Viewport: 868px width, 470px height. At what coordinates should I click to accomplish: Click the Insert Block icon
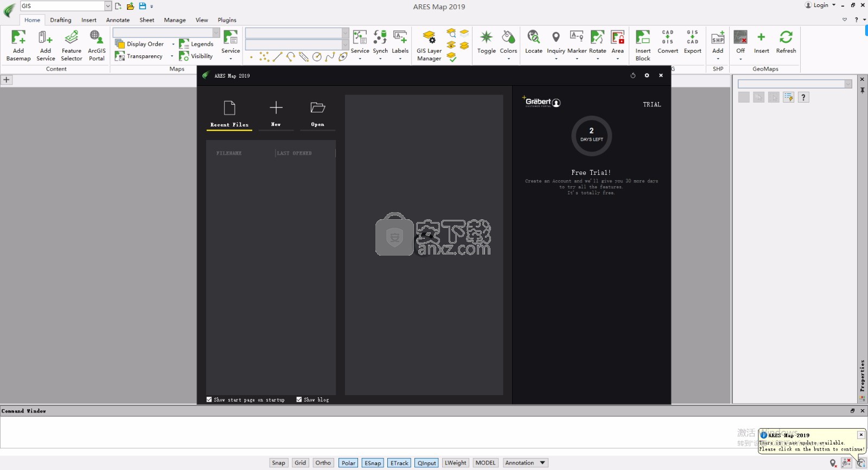tap(643, 37)
